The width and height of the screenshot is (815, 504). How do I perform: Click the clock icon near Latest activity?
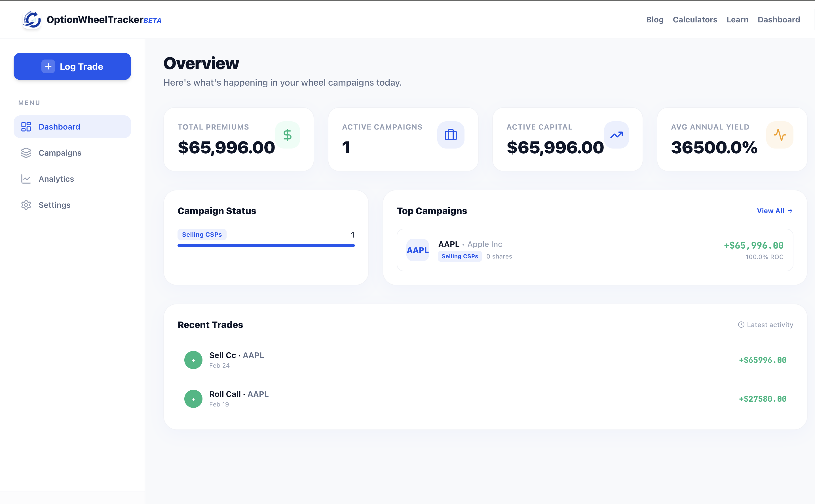(x=741, y=325)
